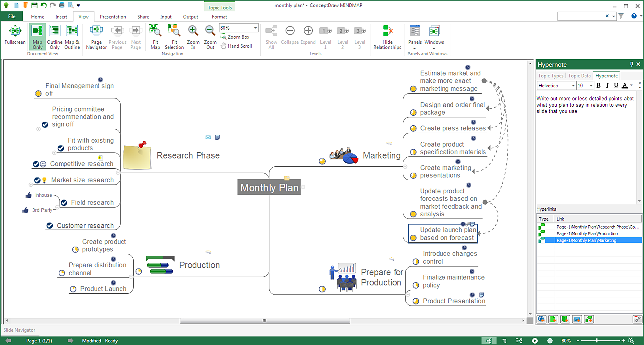Image resolution: width=644 pixels, height=345 pixels.
Task: Toggle Italic in Hypernote formatting
Action: click(x=607, y=86)
